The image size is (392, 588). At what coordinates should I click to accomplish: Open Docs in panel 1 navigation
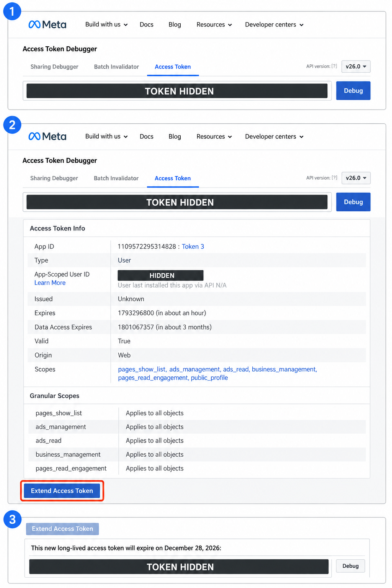[x=147, y=24]
